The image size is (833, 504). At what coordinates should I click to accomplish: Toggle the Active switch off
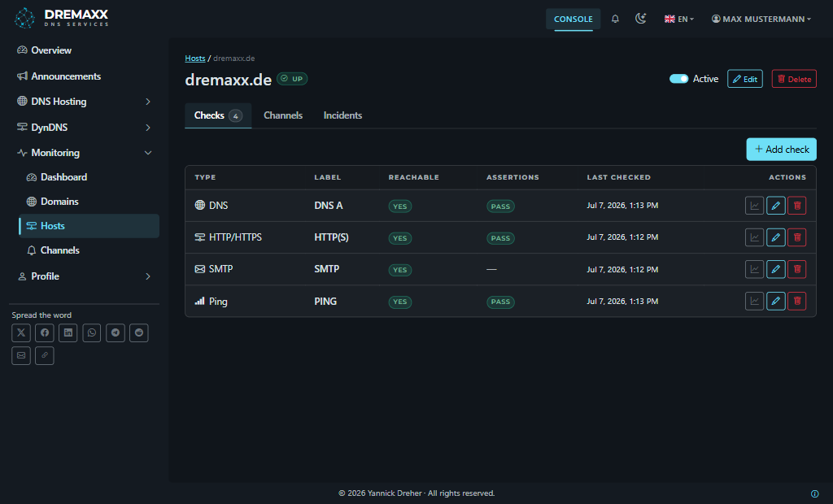(x=678, y=79)
